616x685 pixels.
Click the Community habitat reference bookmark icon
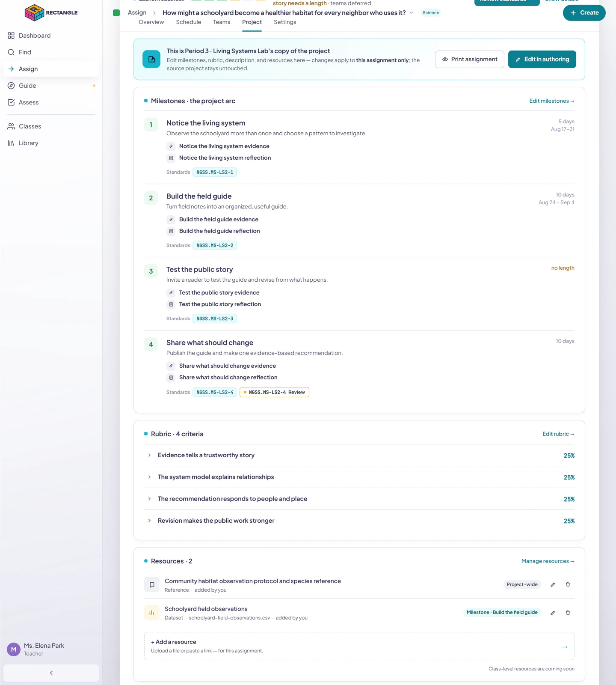coord(152,584)
